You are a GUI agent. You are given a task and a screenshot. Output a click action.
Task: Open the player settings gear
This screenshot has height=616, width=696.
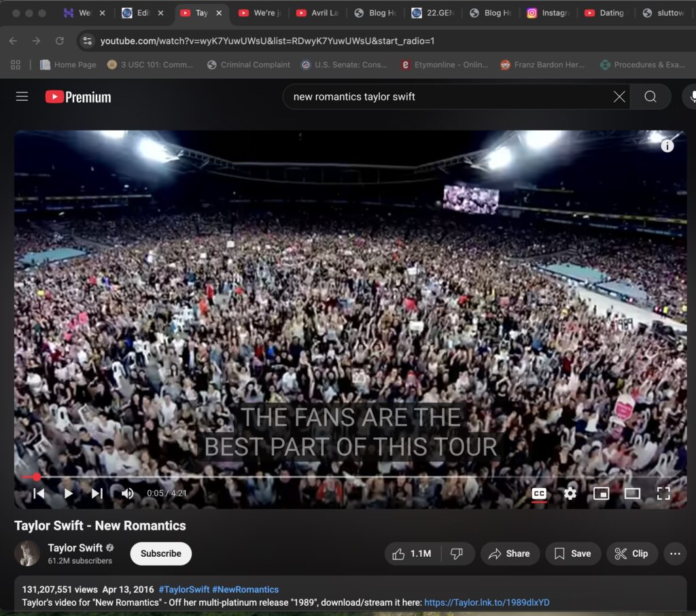pyautogui.click(x=570, y=494)
